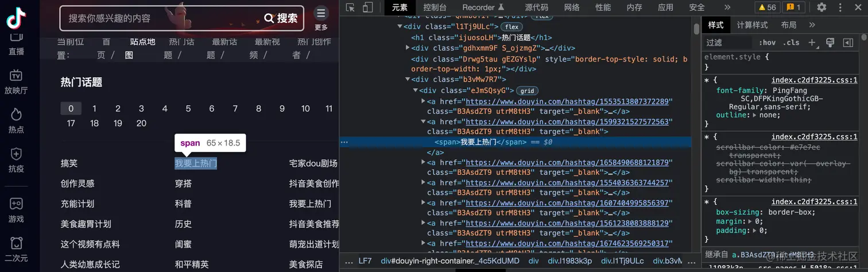Switch to the 安全 Security tab

697,7
